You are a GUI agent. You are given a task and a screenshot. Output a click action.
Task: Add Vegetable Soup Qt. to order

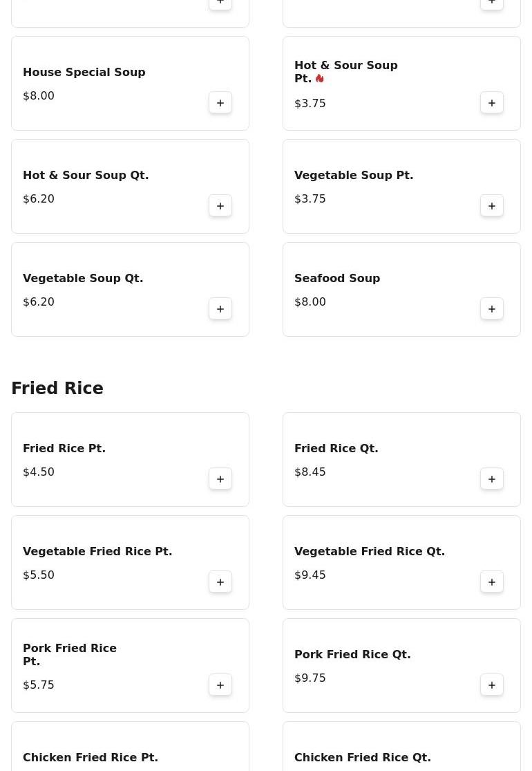220,309
